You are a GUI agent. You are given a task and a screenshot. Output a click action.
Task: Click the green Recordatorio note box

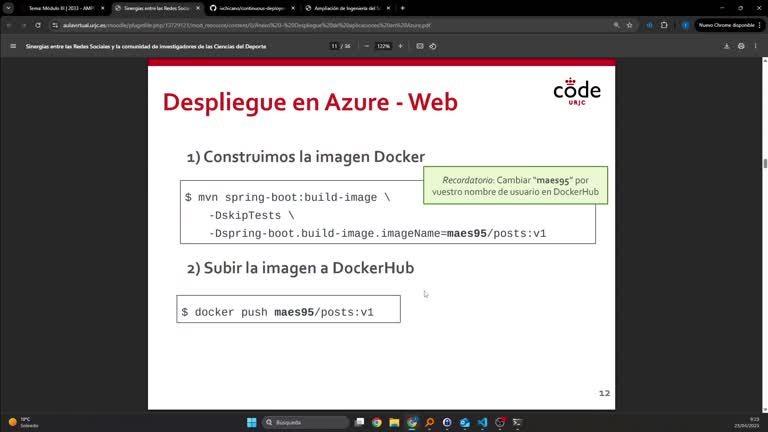click(515, 185)
